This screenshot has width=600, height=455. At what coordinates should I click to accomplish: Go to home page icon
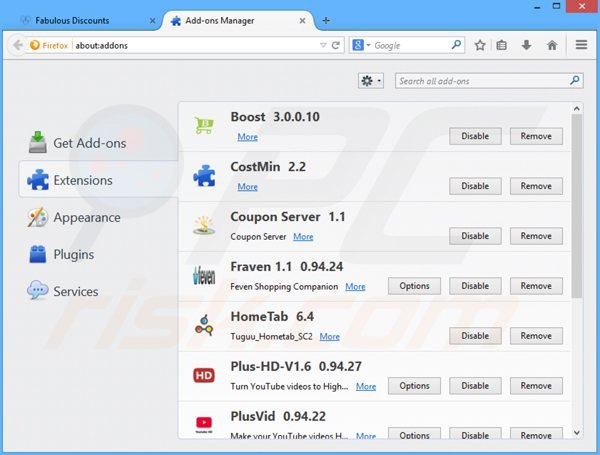tap(552, 45)
